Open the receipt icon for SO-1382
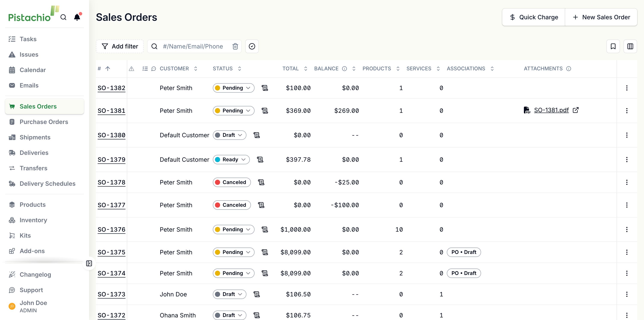The width and height of the screenshot is (644, 320). pos(264,88)
